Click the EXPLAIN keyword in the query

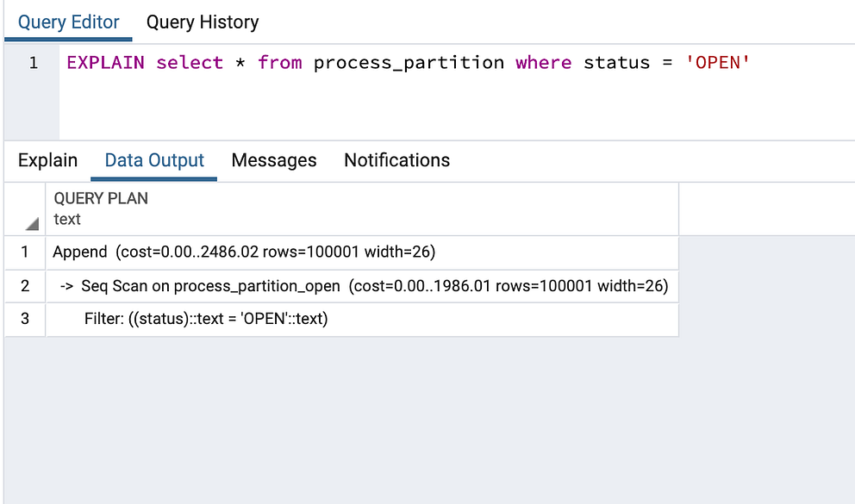(x=104, y=62)
